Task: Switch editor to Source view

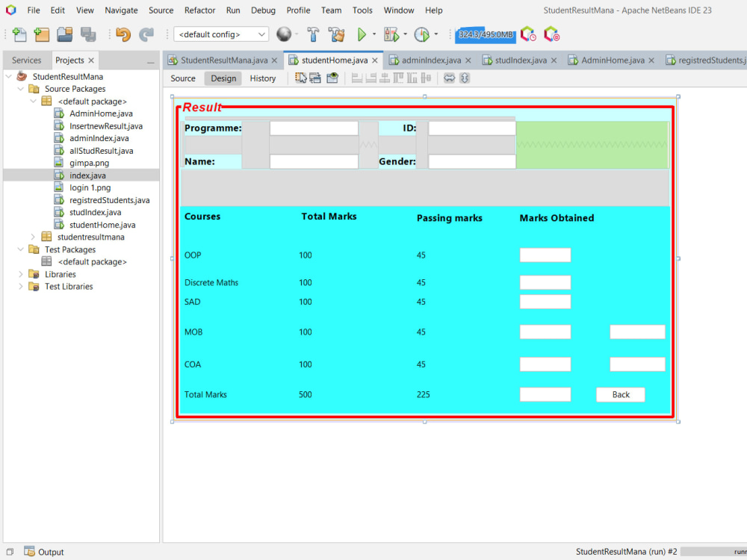Action: coord(183,78)
